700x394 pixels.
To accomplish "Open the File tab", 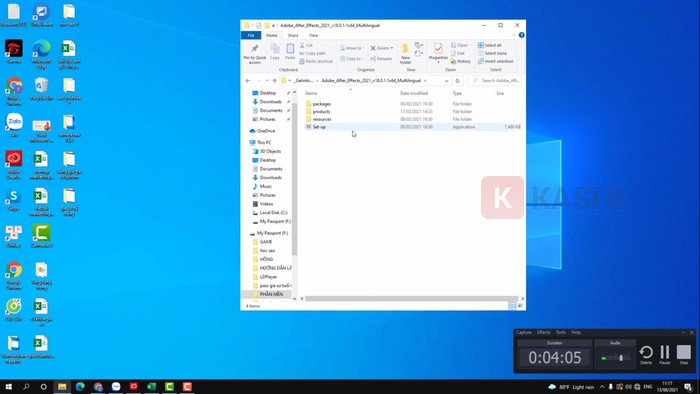I will [x=251, y=35].
